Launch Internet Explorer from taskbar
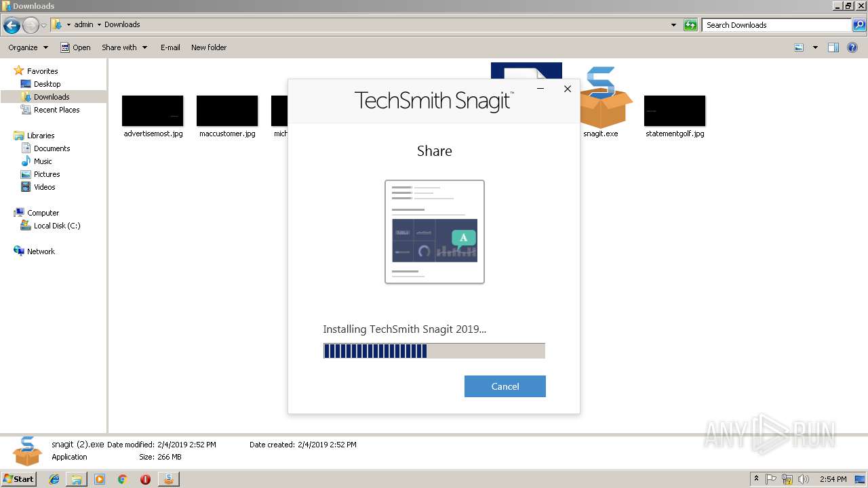The image size is (868, 488). [54, 479]
